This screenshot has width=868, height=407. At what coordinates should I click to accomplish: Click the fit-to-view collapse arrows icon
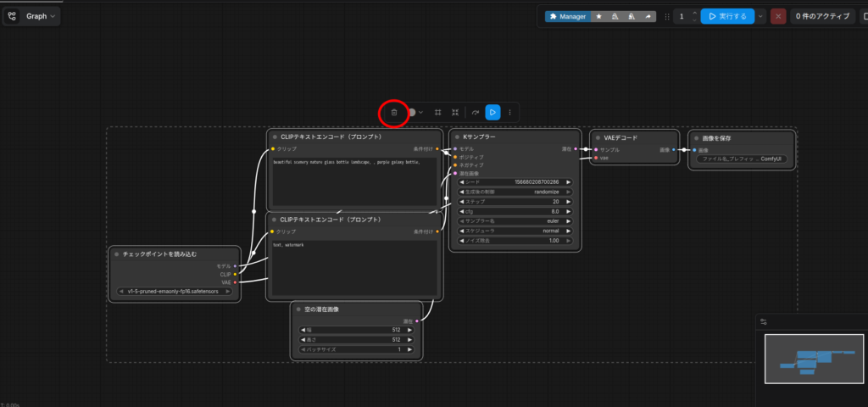tap(455, 112)
